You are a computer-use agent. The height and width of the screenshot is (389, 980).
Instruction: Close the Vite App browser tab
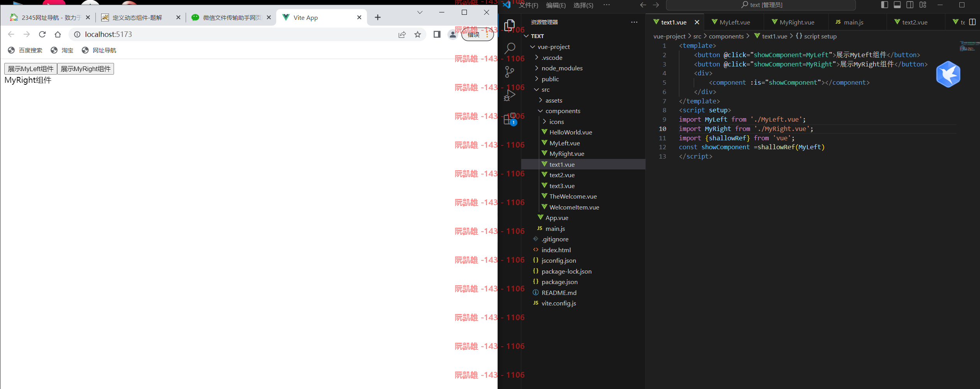[359, 17]
